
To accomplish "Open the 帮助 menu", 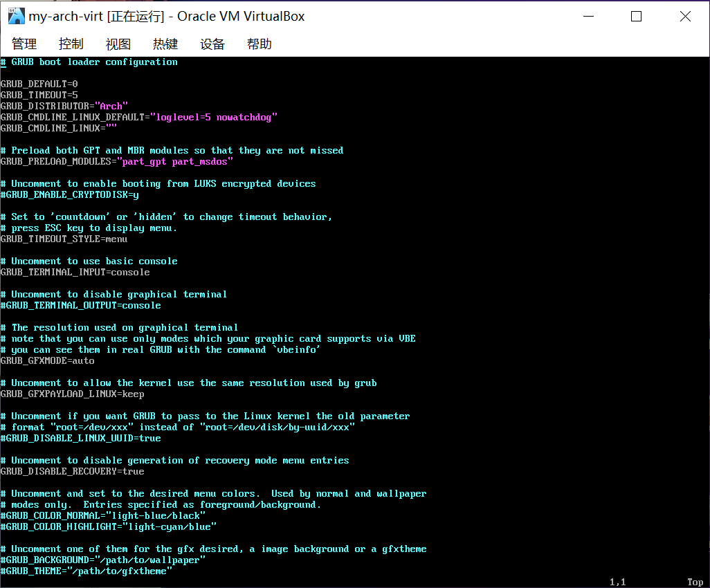I will coord(259,44).
